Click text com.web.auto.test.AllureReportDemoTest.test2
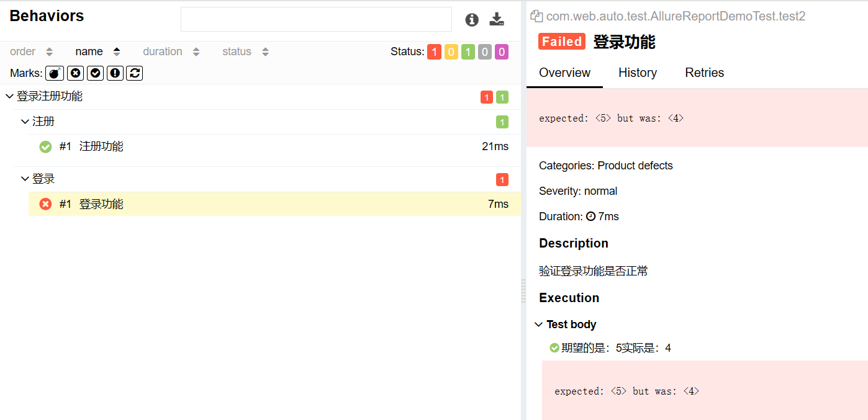The height and width of the screenshot is (420, 868). coord(676,17)
